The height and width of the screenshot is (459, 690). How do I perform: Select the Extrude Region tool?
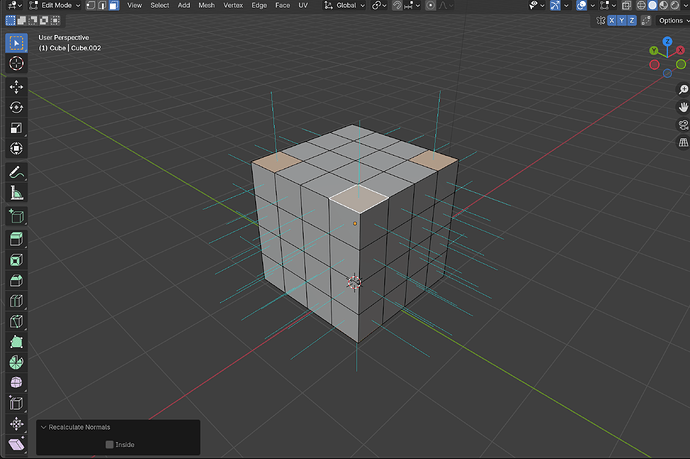pyautogui.click(x=16, y=239)
